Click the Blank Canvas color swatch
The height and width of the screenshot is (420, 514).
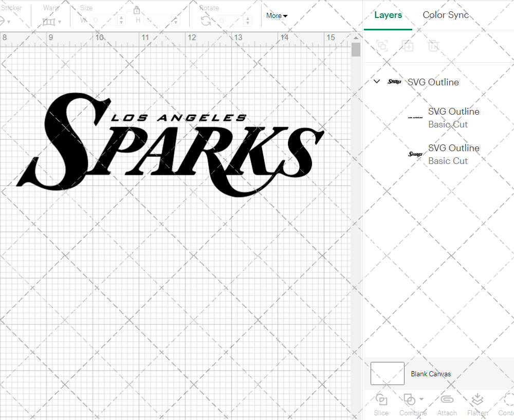point(387,374)
